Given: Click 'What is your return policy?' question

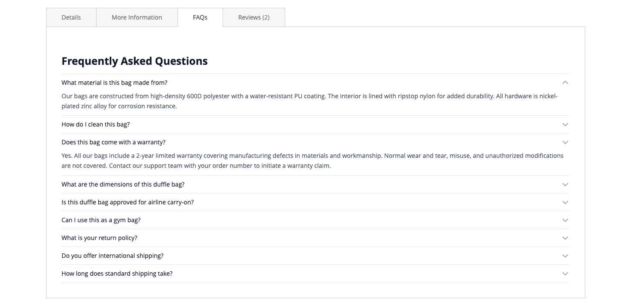Looking at the screenshot, I should pos(100,238).
